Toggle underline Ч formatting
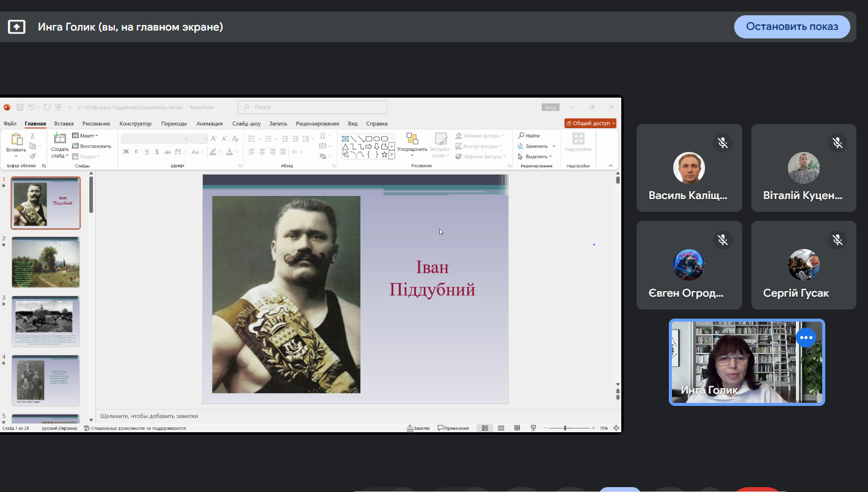The height and width of the screenshot is (492, 868). tap(147, 151)
